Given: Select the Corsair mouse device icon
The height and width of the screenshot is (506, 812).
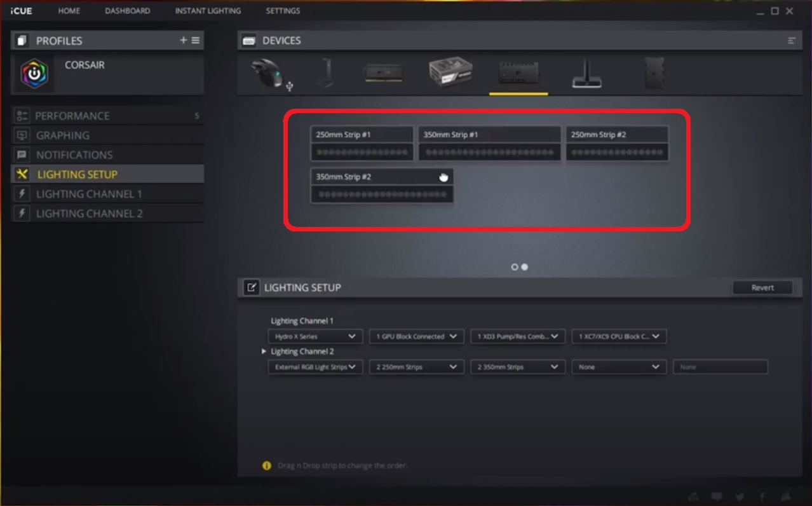Looking at the screenshot, I should (x=267, y=72).
